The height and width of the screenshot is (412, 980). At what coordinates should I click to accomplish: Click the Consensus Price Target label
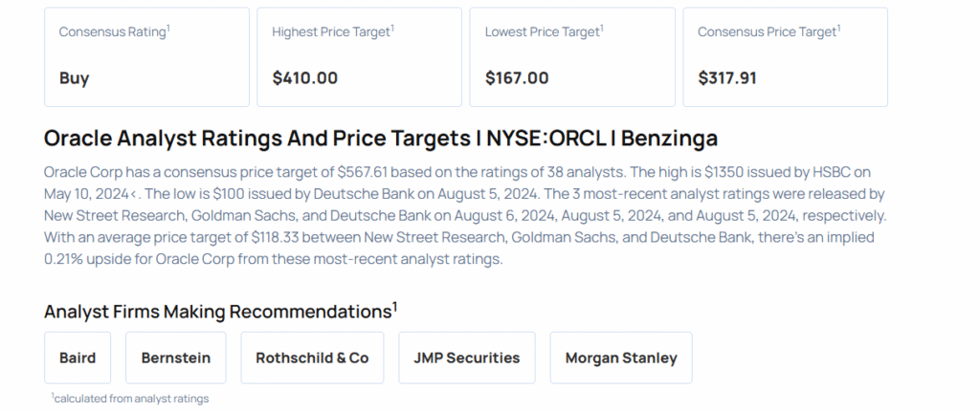click(768, 32)
